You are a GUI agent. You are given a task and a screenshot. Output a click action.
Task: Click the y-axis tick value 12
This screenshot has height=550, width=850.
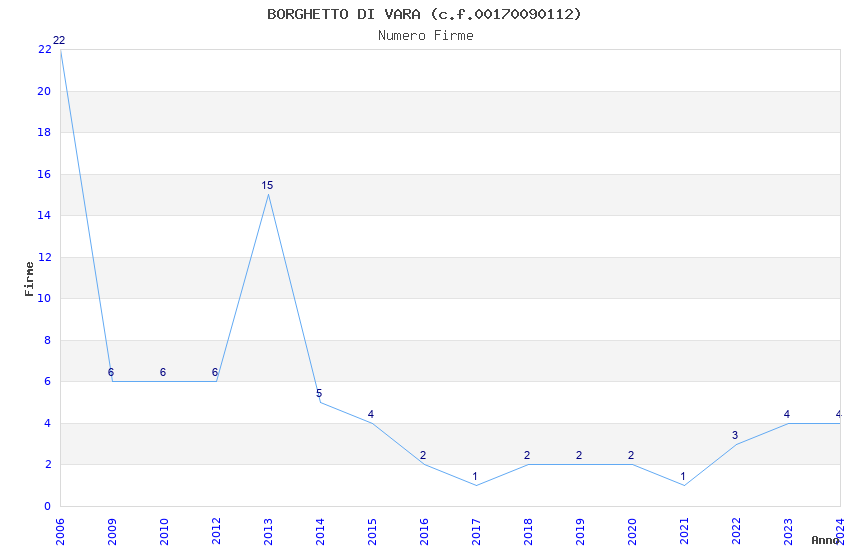click(x=44, y=257)
